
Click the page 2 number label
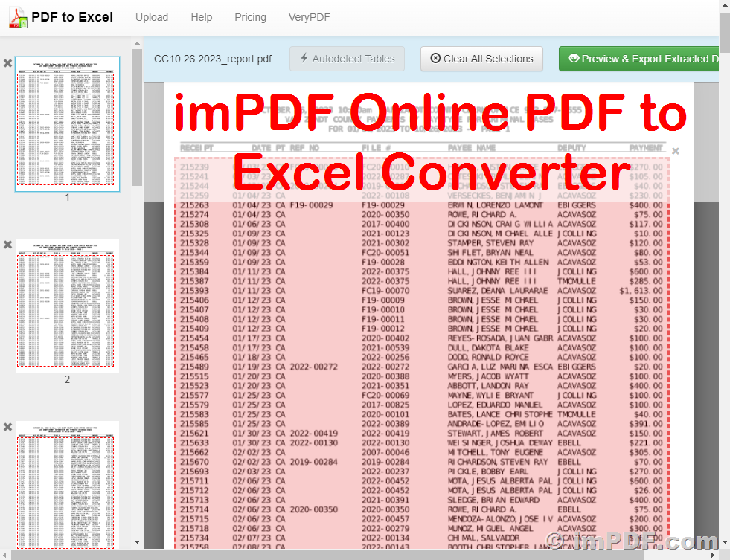point(67,379)
